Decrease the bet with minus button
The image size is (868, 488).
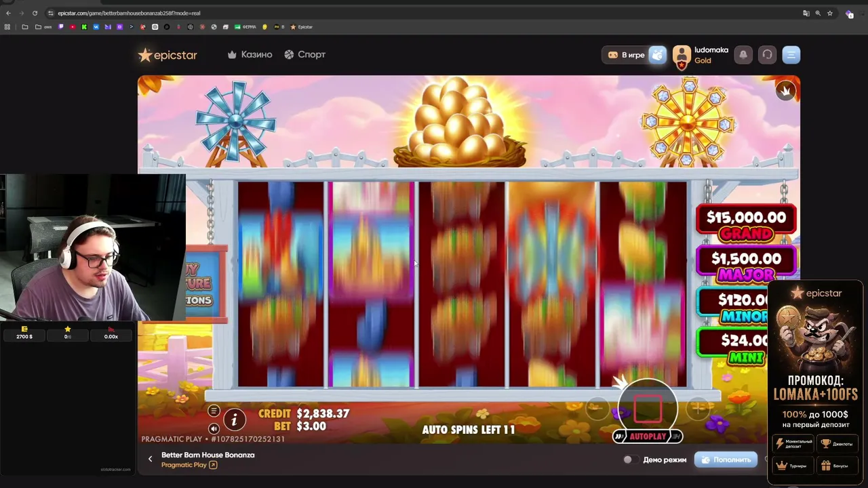click(x=597, y=407)
